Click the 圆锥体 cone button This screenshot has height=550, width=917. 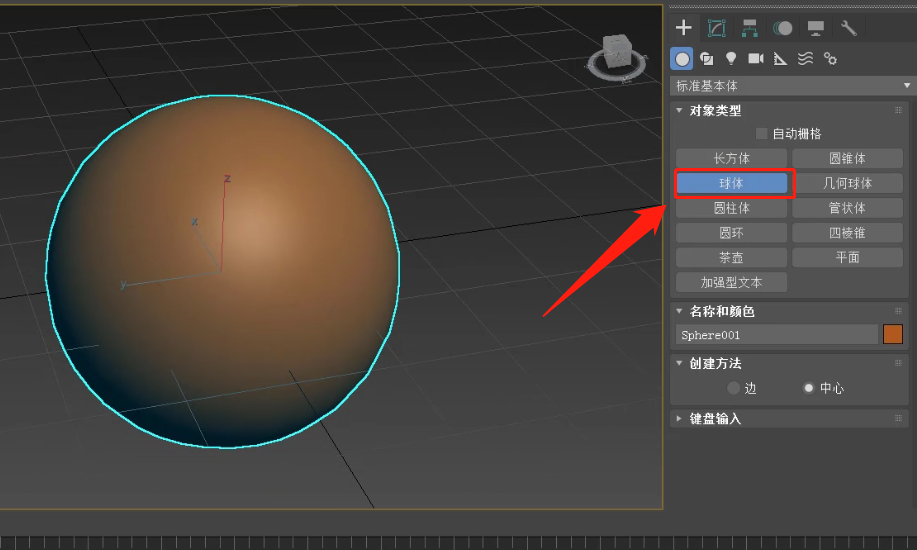click(847, 158)
